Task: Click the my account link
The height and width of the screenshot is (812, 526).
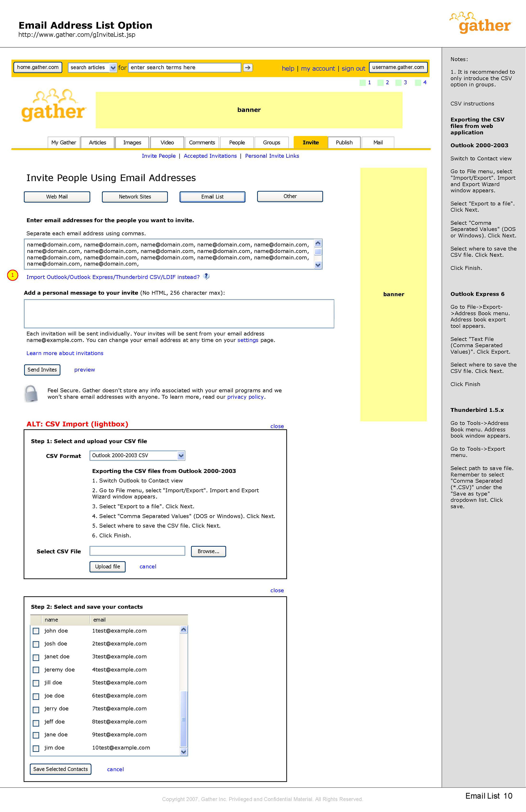Action: pyautogui.click(x=318, y=68)
